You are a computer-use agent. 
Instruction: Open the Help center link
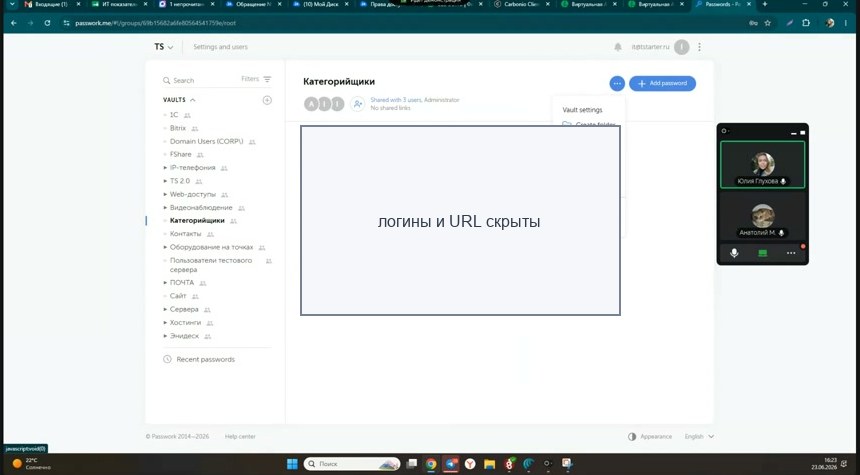(x=240, y=437)
